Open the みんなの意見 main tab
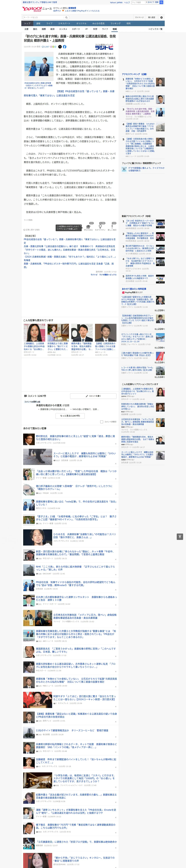The width and height of the screenshot is (186, 868). pyautogui.click(x=98, y=24)
